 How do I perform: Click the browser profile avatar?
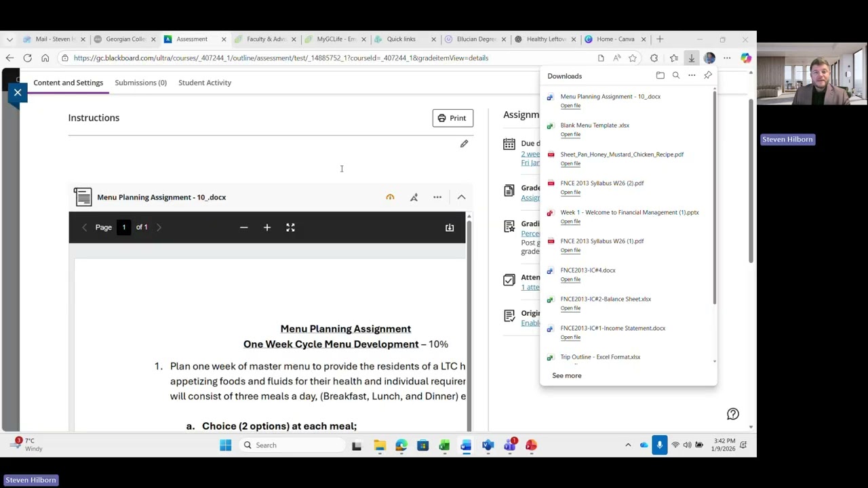point(709,58)
